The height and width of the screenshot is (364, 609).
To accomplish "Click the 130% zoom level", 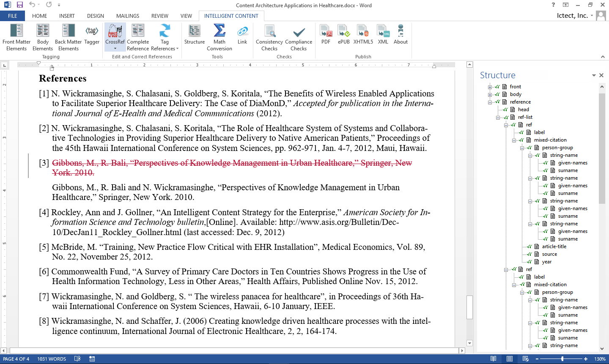I will [x=600, y=359].
